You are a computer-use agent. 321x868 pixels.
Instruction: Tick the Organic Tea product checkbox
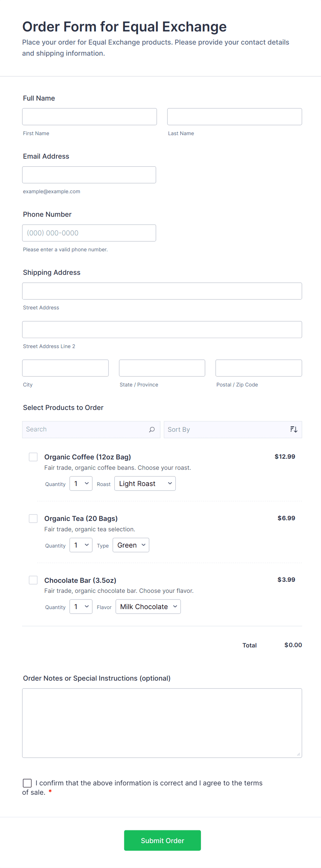(33, 519)
